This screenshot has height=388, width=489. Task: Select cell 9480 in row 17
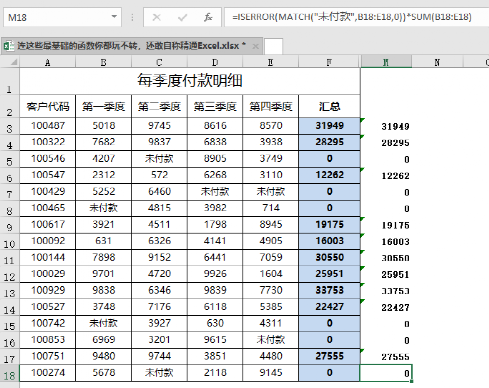coord(104,356)
